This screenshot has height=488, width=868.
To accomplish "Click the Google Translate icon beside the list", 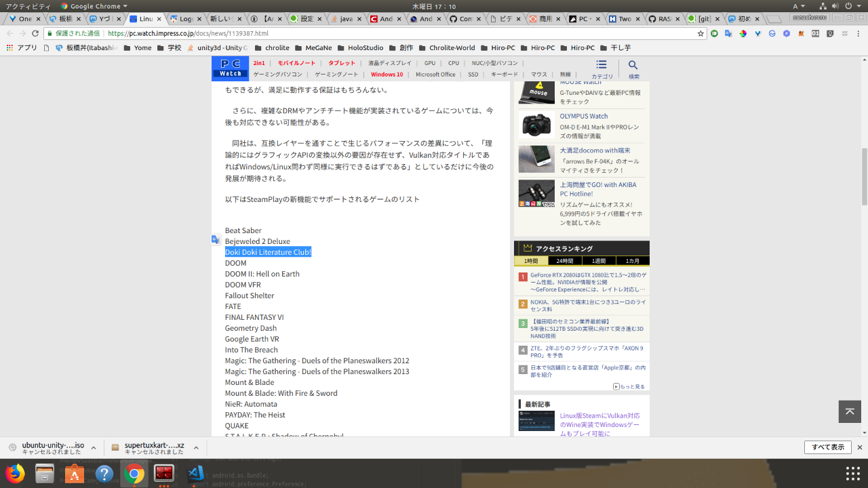I will pyautogui.click(x=216, y=239).
